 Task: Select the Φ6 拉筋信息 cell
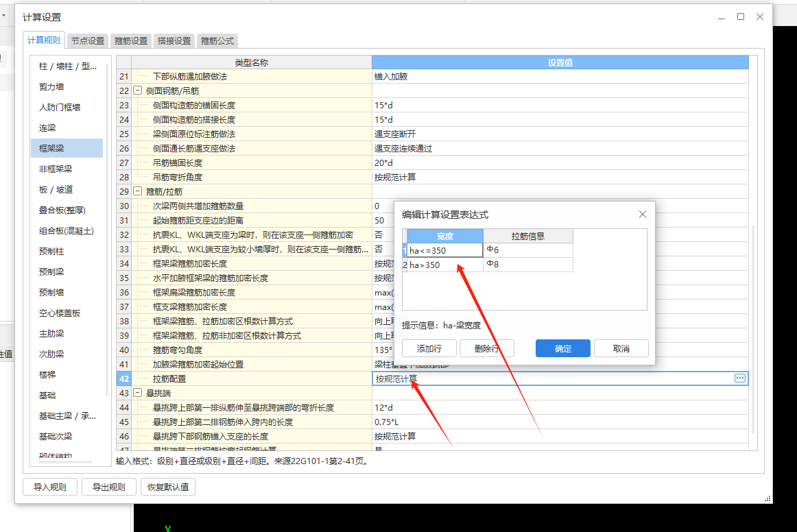pos(528,250)
